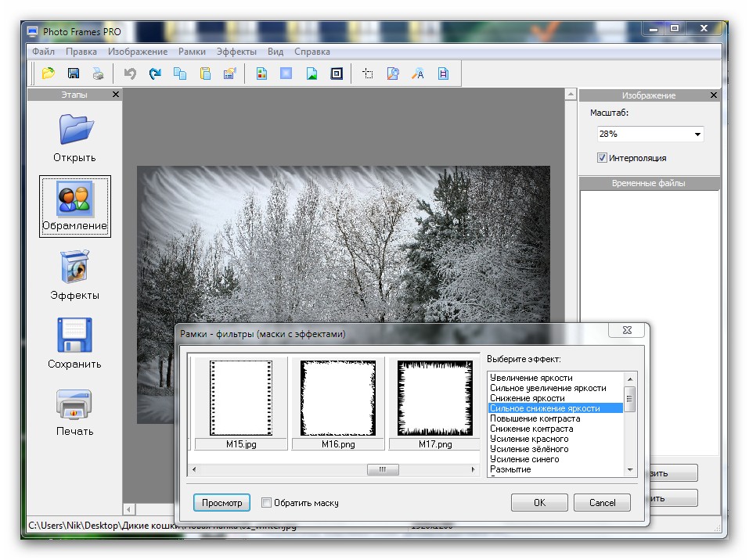
Task: Enable the Обратить маску checkbox
Action: pos(267,503)
